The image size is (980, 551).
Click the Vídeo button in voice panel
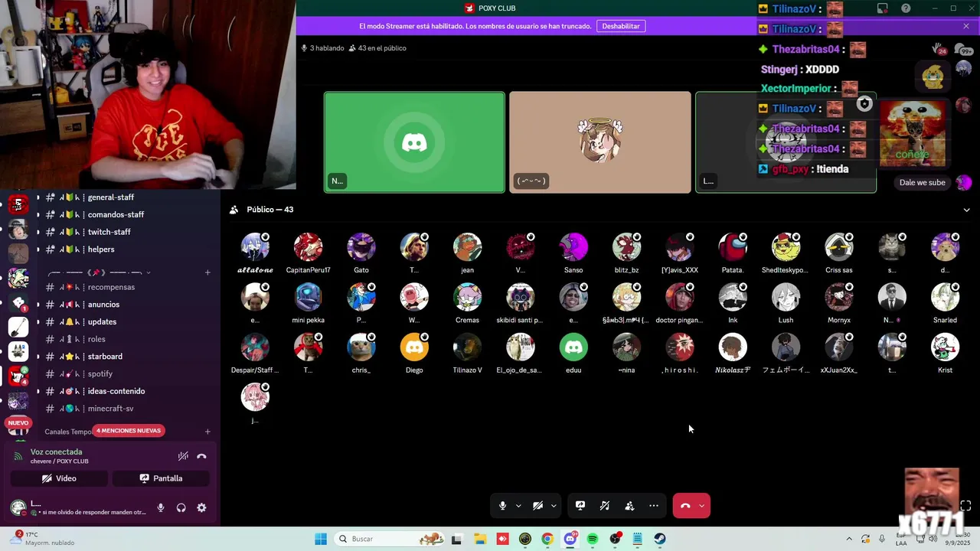(x=59, y=478)
